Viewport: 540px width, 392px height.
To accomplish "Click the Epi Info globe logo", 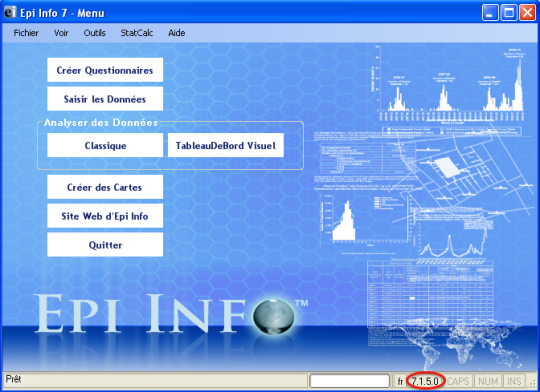I will [274, 317].
